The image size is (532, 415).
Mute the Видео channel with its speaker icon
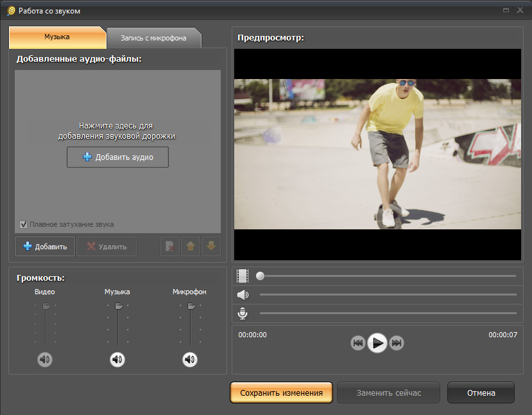pos(45,359)
